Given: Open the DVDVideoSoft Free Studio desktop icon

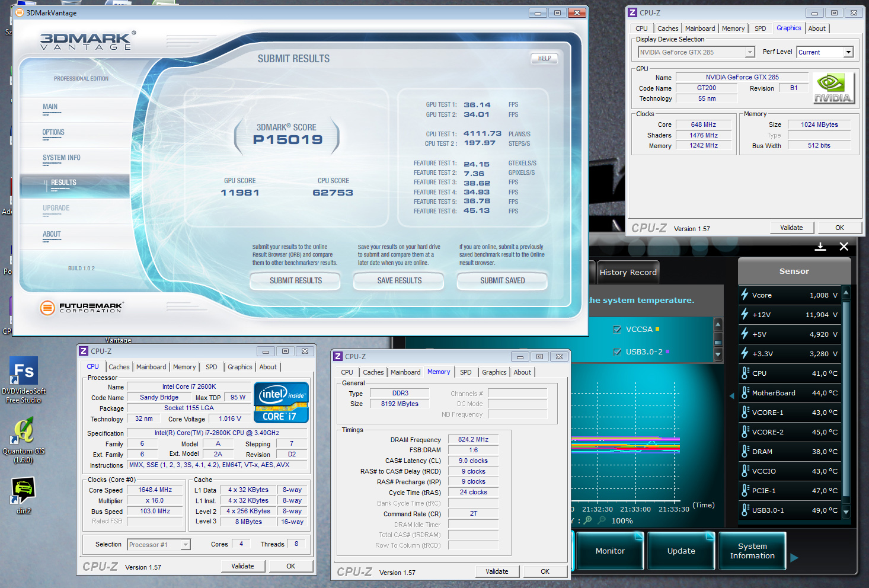Looking at the screenshot, I should pos(24,372).
